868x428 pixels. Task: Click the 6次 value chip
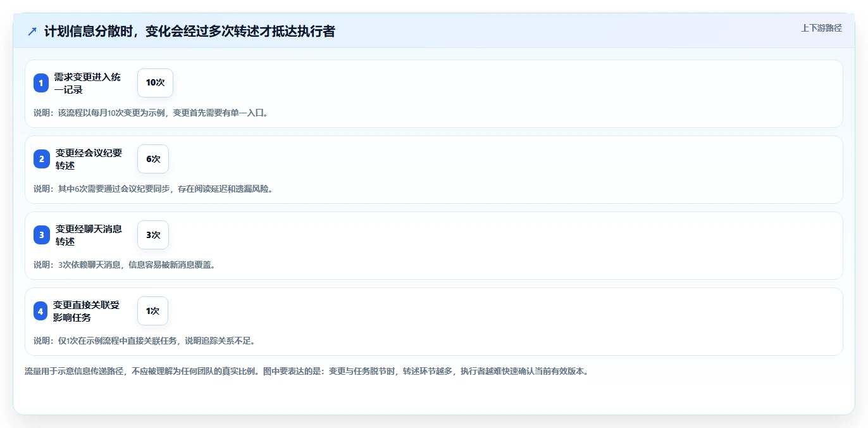tap(153, 159)
